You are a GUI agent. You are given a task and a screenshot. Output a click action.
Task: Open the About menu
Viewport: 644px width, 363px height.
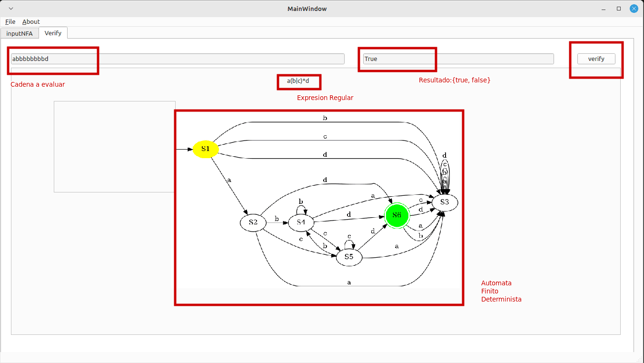tap(31, 21)
